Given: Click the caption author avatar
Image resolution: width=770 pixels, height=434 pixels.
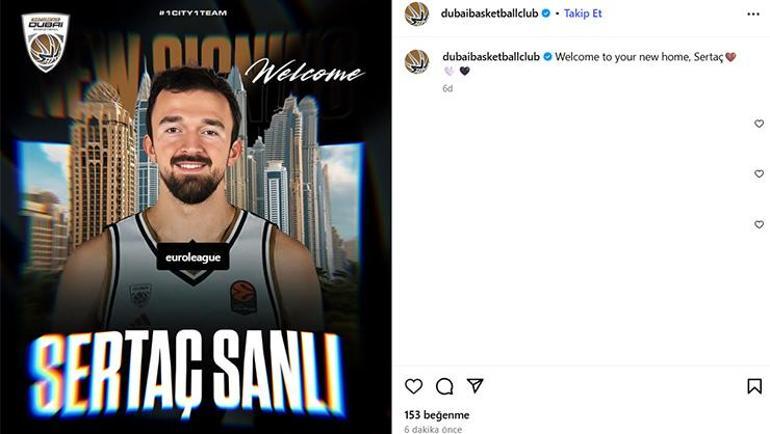Looking at the screenshot, I should (x=416, y=61).
